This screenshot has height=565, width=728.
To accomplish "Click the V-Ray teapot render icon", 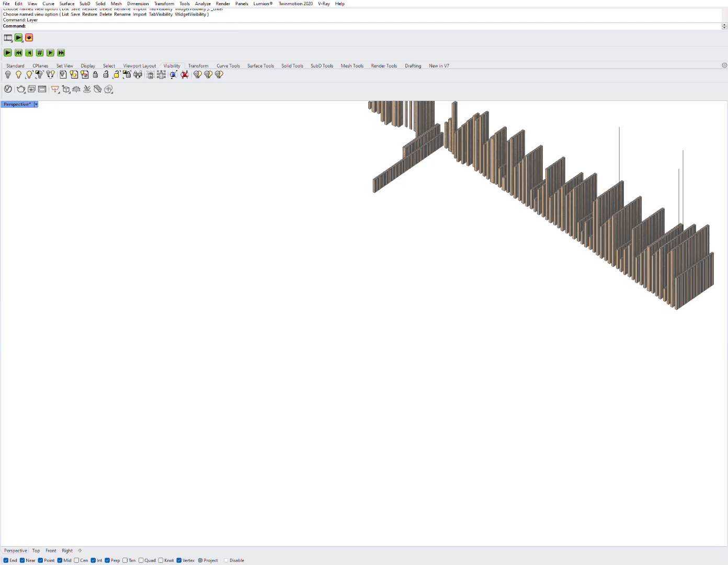I will tap(21, 89).
